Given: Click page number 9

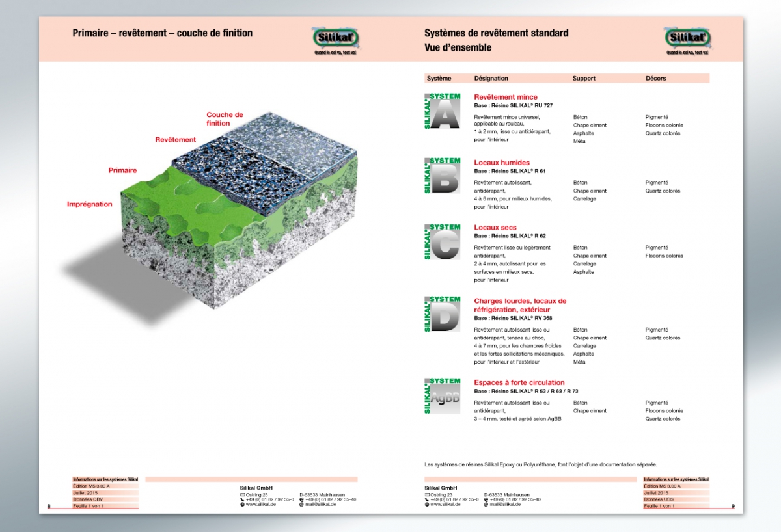Looking at the screenshot, I should click(733, 507).
